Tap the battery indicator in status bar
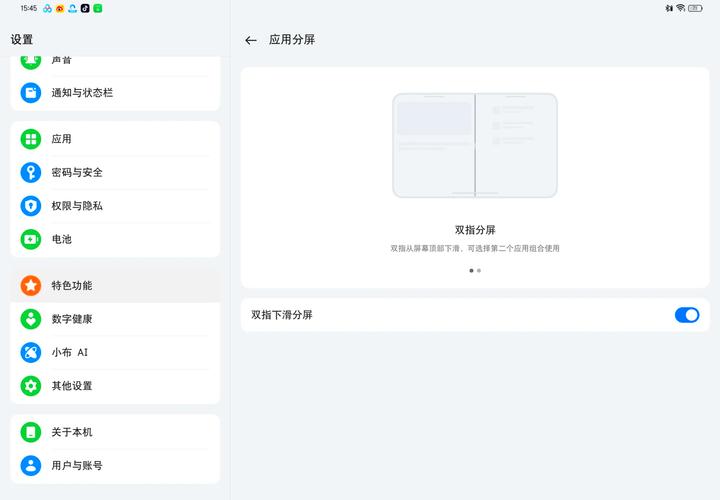 coord(695,8)
